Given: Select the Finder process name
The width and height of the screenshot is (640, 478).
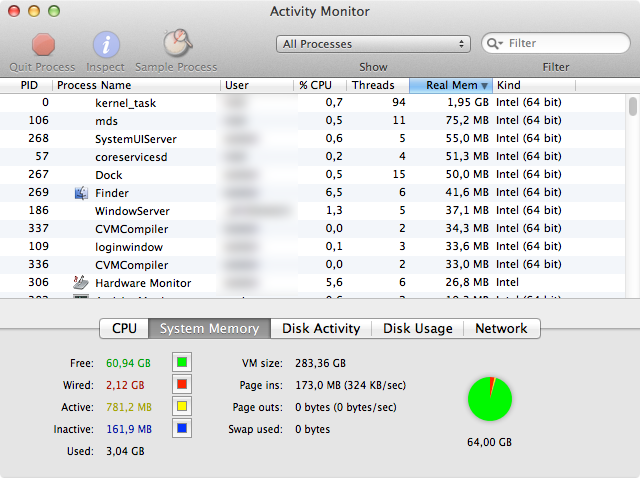Looking at the screenshot, I should pyautogui.click(x=112, y=193).
